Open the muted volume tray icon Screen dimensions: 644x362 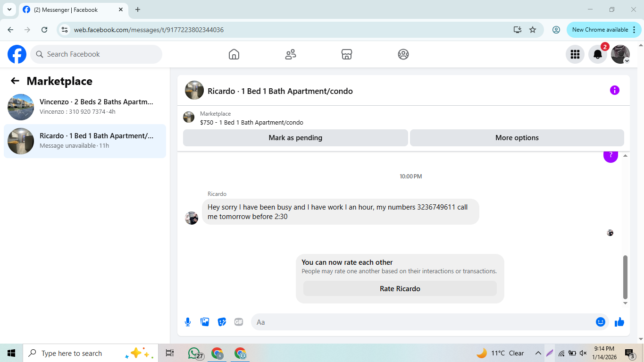583,353
